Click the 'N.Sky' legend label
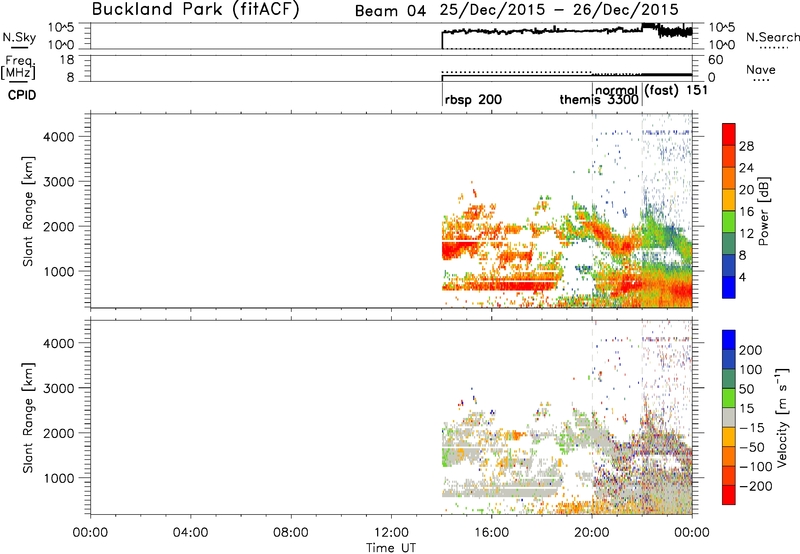This screenshot has width=800, height=554. tap(19, 38)
